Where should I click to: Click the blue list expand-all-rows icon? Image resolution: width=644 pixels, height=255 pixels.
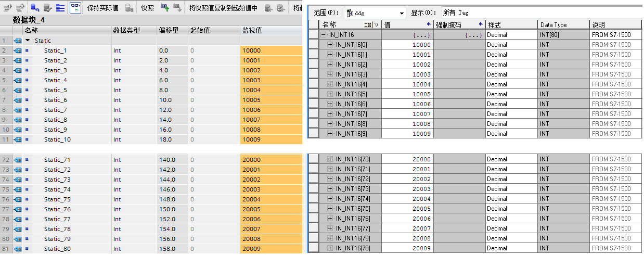pos(60,8)
